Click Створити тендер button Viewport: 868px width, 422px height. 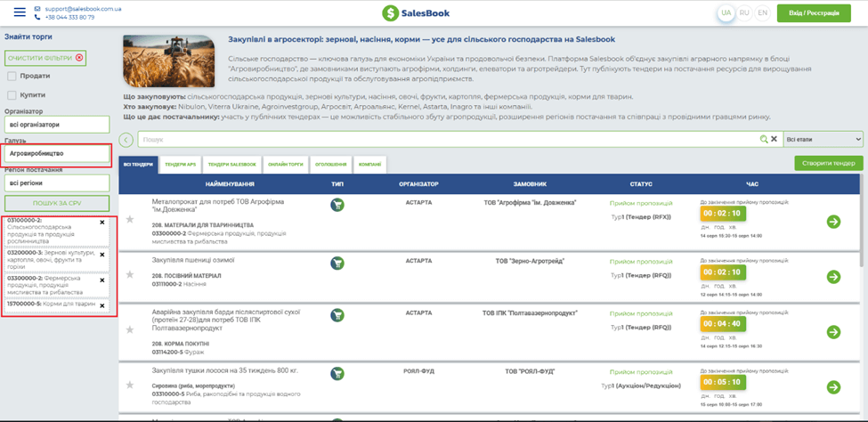pyautogui.click(x=829, y=163)
